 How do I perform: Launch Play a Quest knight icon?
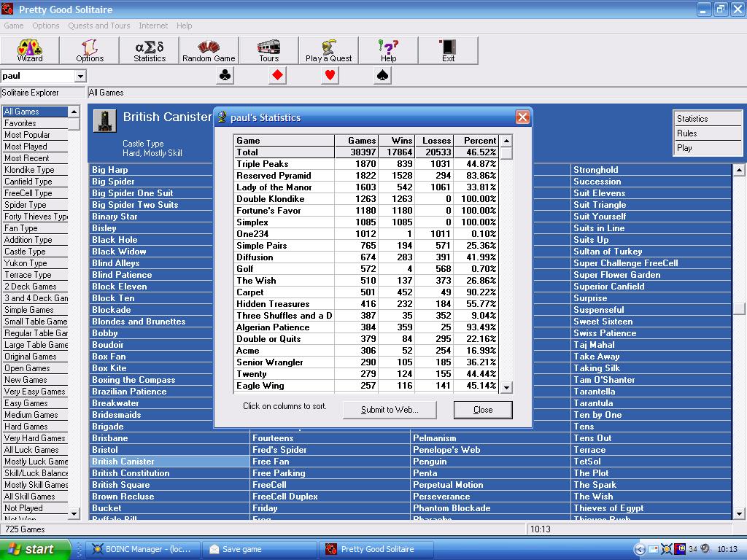tap(329, 50)
